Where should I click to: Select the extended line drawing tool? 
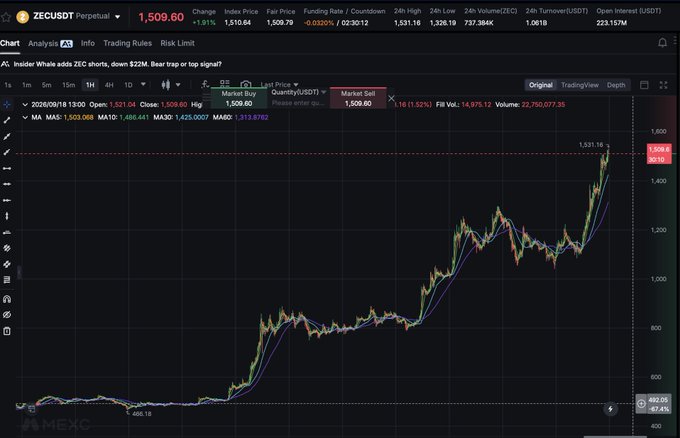coord(7,137)
